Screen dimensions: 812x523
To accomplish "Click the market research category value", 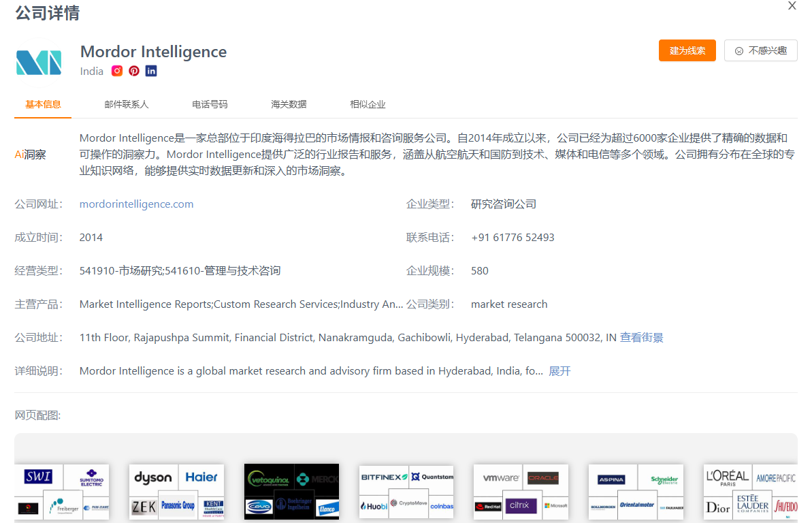I will coord(509,304).
